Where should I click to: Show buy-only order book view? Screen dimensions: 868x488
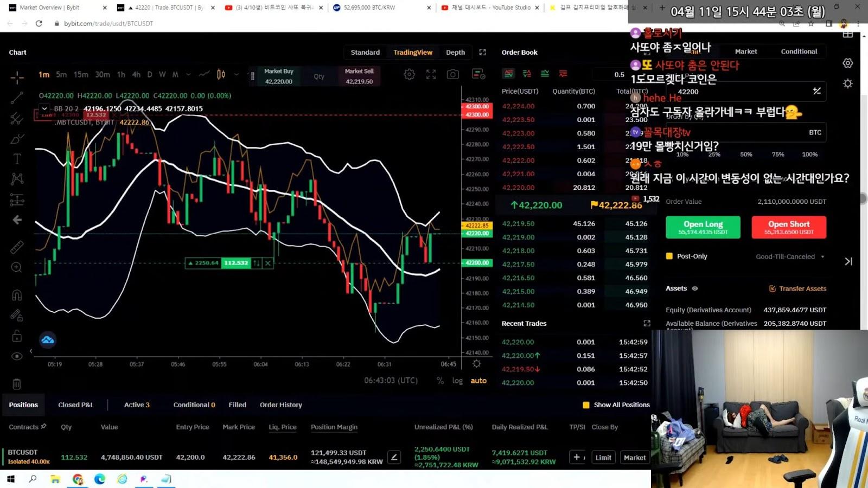click(545, 74)
